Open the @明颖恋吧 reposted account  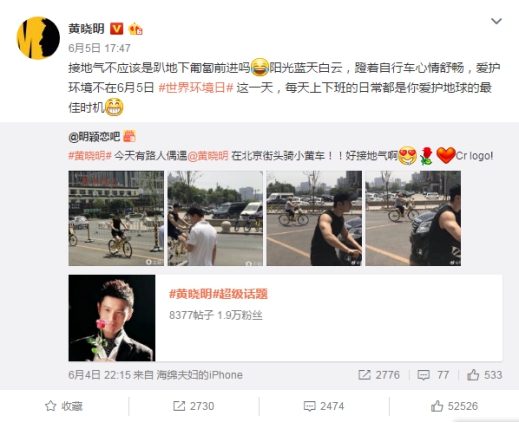point(94,137)
